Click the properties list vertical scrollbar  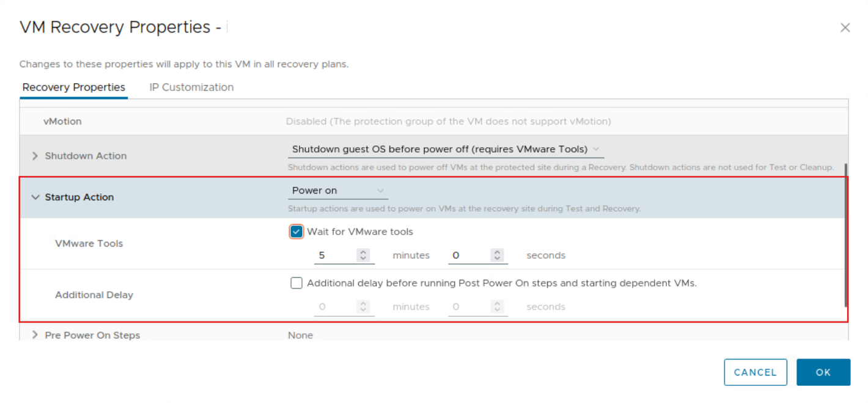tap(845, 235)
